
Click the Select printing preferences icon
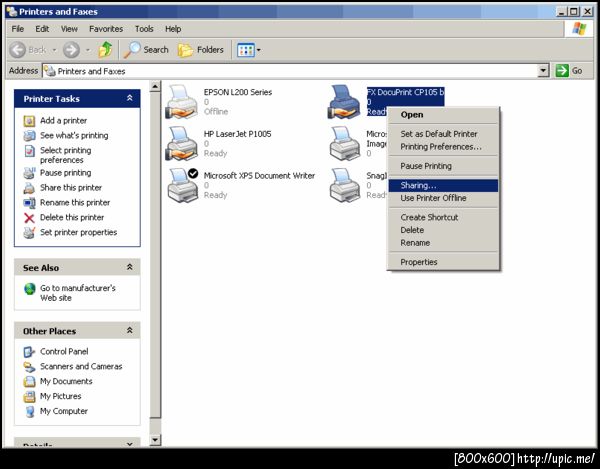(x=29, y=151)
